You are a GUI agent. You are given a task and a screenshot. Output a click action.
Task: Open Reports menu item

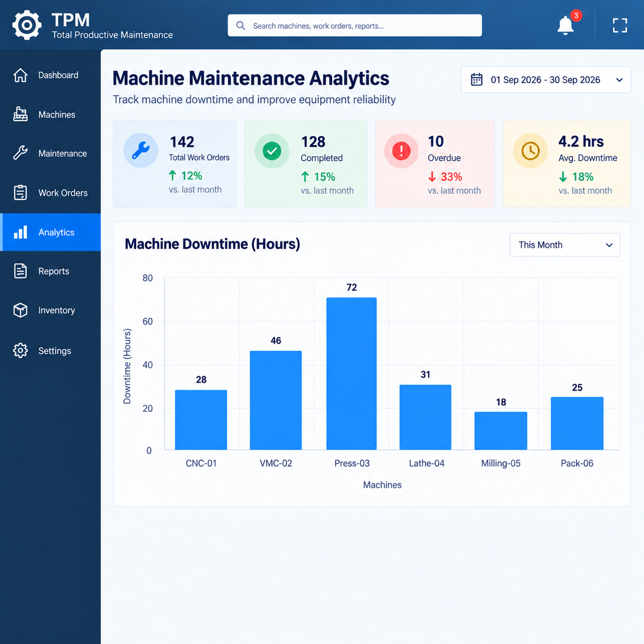(50, 271)
